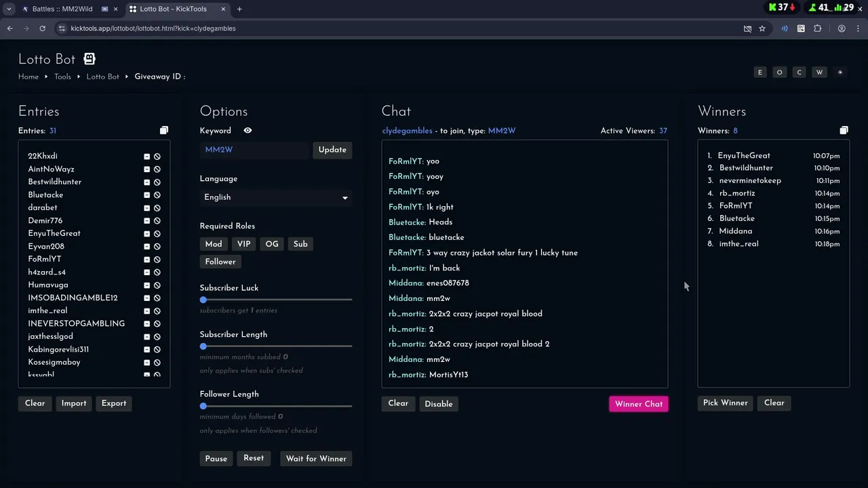This screenshot has height=488, width=868.
Task: Disable the chat feed
Action: [439, 404]
